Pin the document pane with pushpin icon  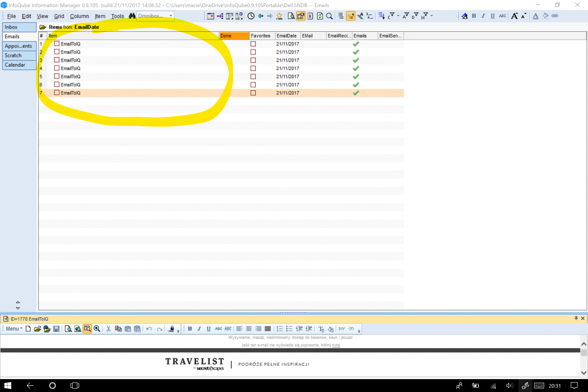576,318
